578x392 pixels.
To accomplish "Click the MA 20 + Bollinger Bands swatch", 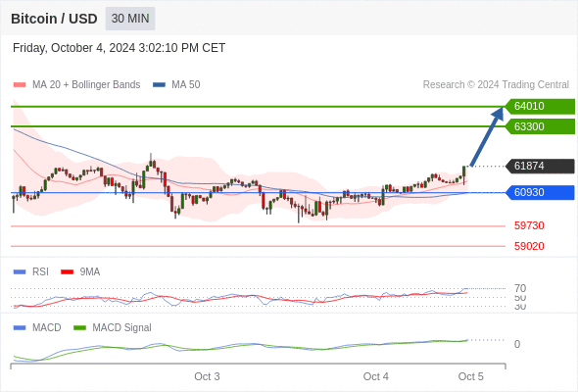I will coord(20,85).
